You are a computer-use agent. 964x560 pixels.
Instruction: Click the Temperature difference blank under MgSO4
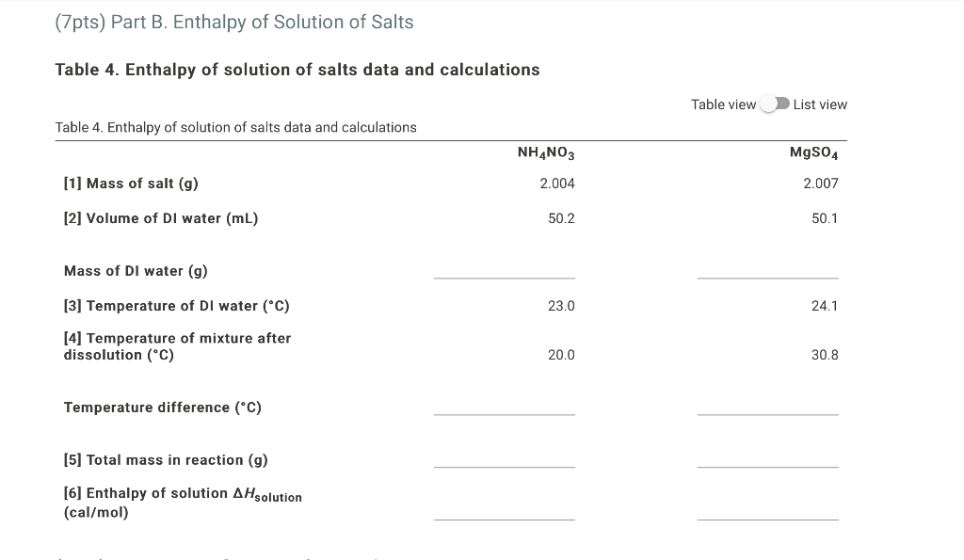pos(767,412)
